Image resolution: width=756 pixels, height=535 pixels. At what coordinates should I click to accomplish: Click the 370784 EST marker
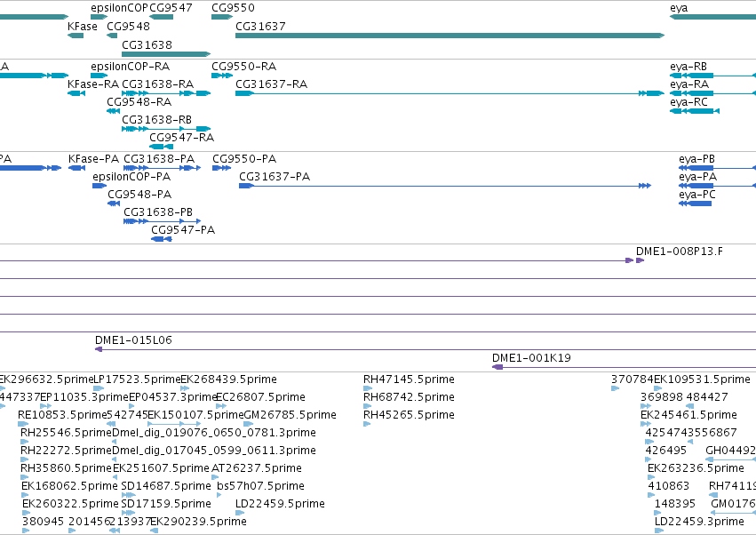[x=616, y=388]
